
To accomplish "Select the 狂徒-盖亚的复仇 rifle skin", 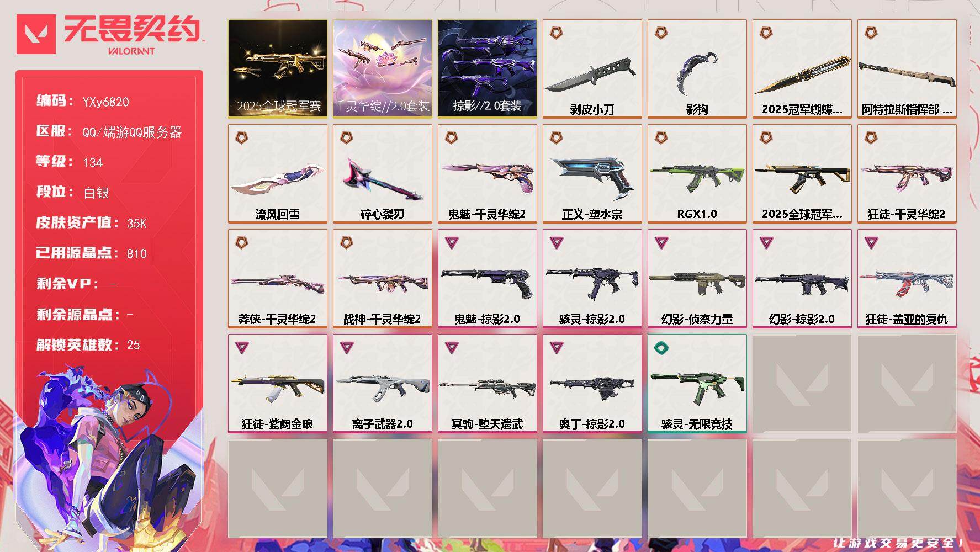I will click(x=907, y=279).
